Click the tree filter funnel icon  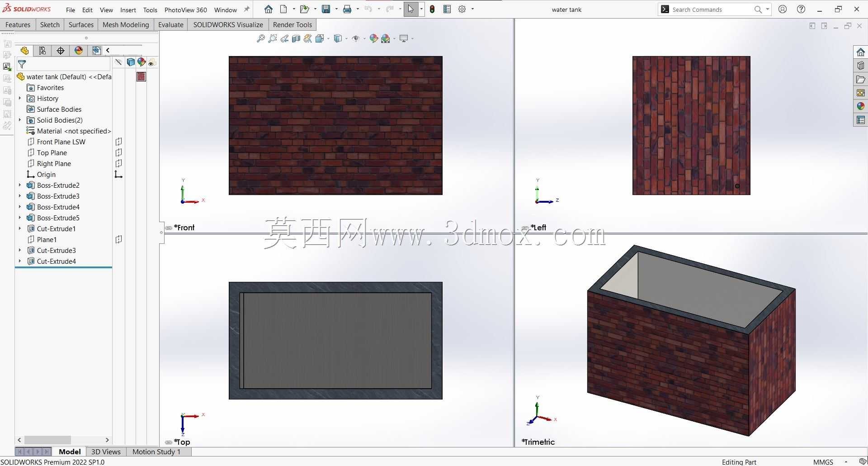coord(22,64)
